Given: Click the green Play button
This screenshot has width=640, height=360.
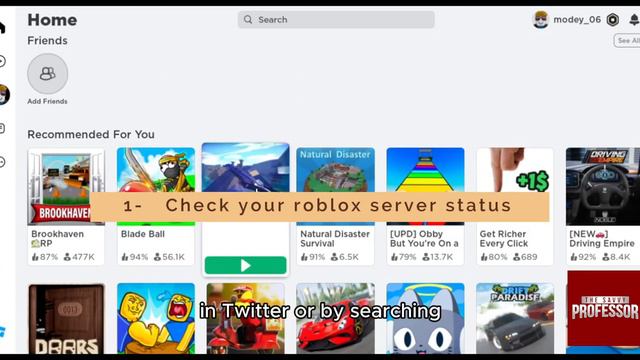Looking at the screenshot, I should [x=245, y=265].
